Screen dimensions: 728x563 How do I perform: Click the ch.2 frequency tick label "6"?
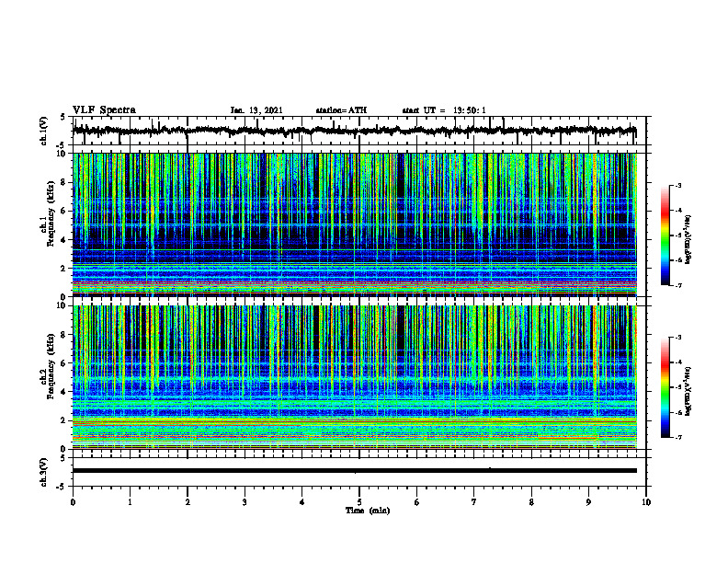click(63, 363)
